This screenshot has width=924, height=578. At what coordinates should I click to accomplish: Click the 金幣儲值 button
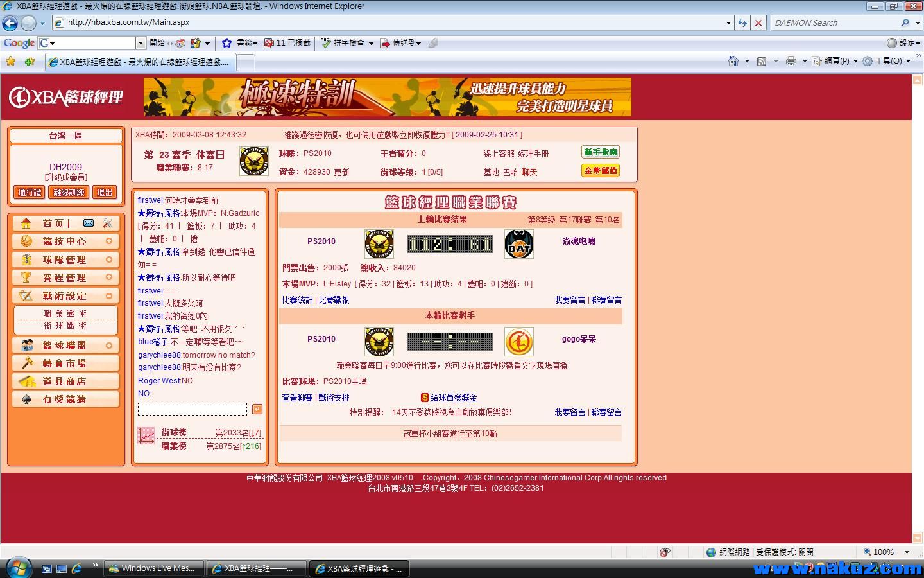pyautogui.click(x=601, y=171)
